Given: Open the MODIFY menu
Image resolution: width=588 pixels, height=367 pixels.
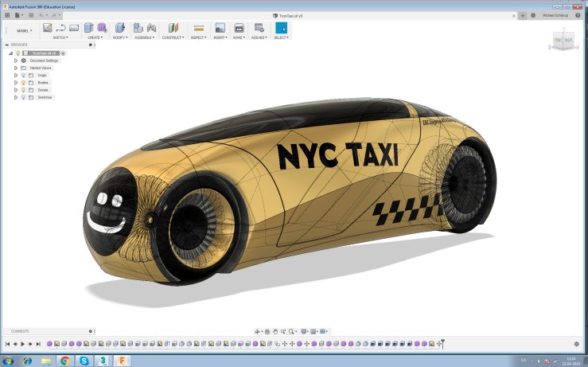Looking at the screenshot, I should (120, 37).
